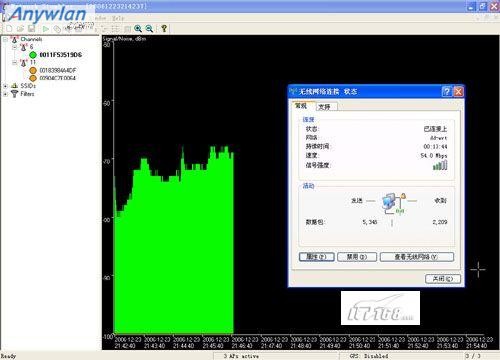Select the first orange access point under channel 11

pyautogui.click(x=53, y=70)
